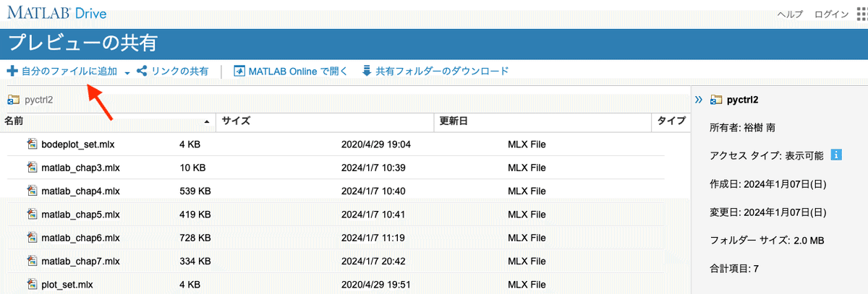Click date 2024/1/7 10:40
The width and height of the screenshot is (868, 294).
coord(373,191)
